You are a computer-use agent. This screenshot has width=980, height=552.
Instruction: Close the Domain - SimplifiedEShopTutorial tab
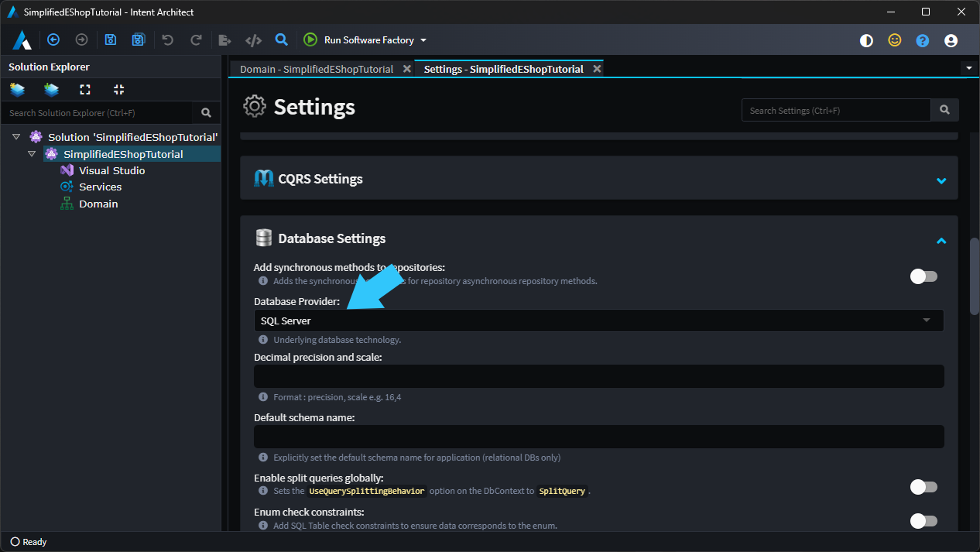(x=406, y=69)
